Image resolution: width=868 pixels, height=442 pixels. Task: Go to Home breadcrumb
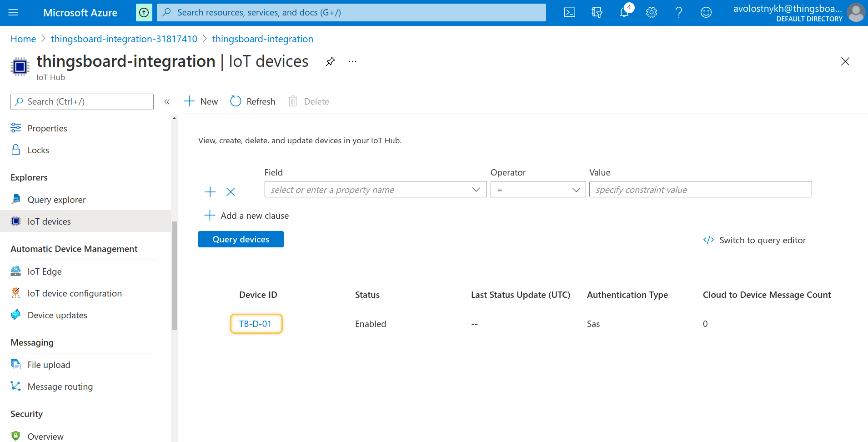click(x=23, y=39)
